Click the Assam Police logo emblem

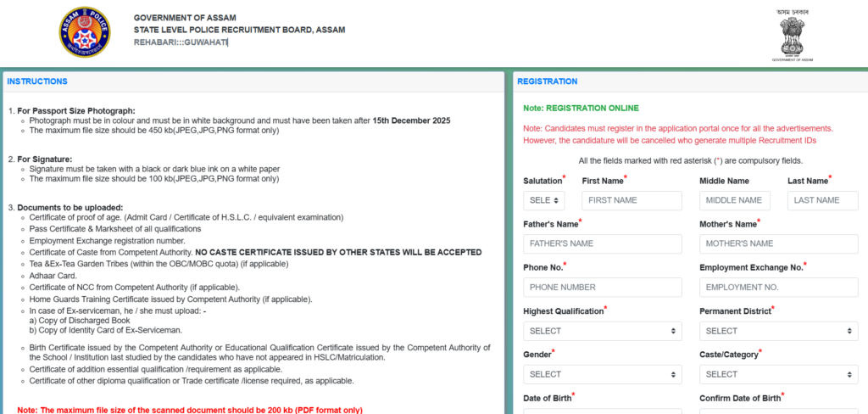[84, 32]
